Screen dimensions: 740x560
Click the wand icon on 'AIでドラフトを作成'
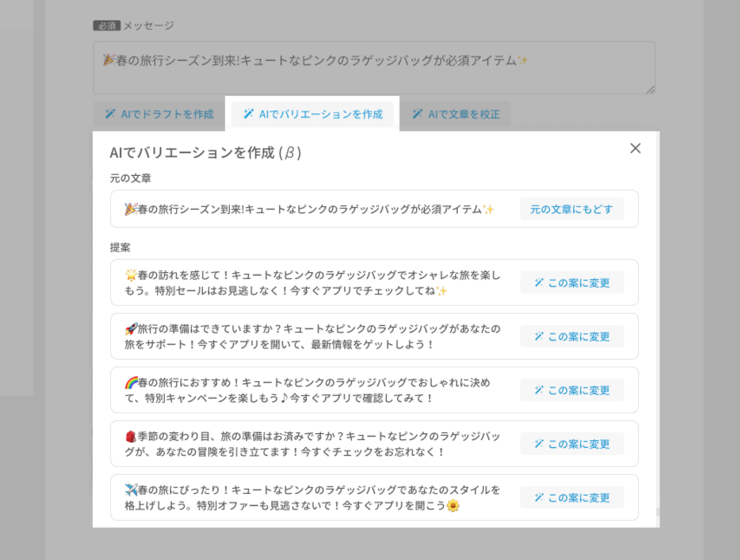point(109,114)
